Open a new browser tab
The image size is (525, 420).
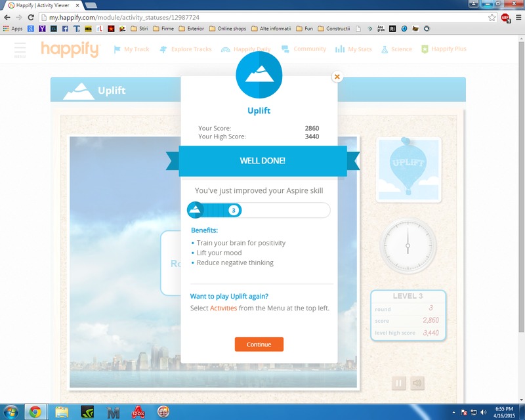(x=91, y=5)
